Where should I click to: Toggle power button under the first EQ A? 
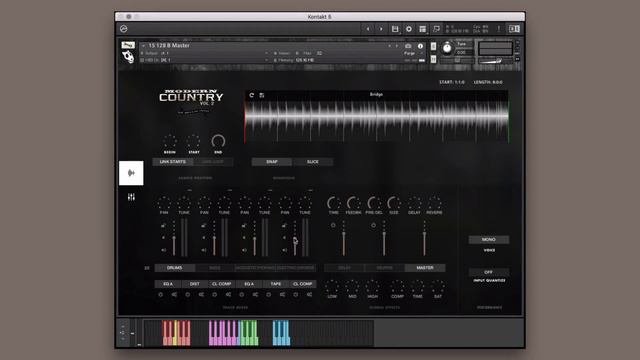pyautogui.click(x=160, y=294)
